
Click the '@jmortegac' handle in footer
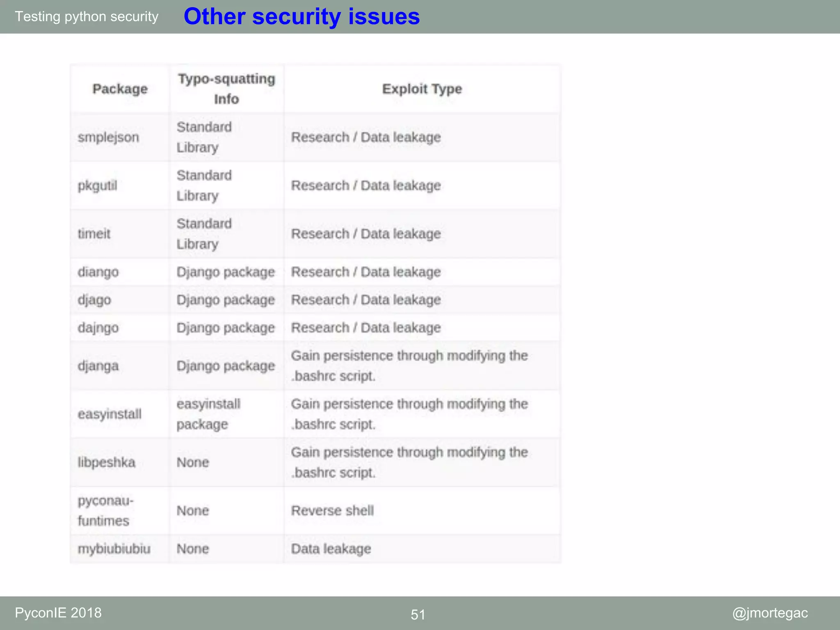click(770, 613)
